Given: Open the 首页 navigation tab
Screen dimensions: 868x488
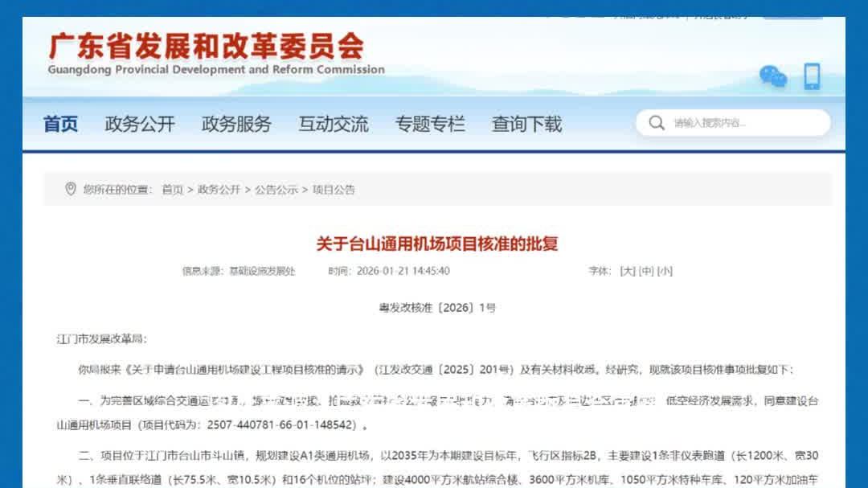Looking at the screenshot, I should (60, 124).
